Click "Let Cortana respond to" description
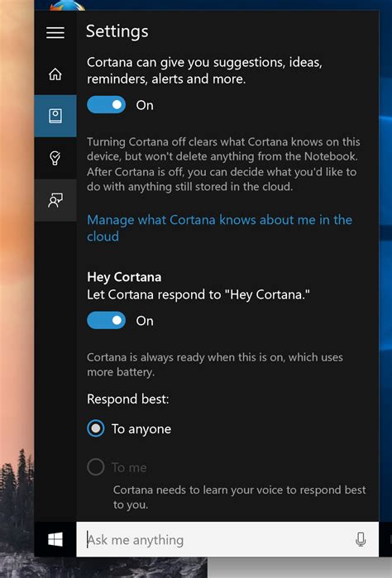 coord(198,294)
